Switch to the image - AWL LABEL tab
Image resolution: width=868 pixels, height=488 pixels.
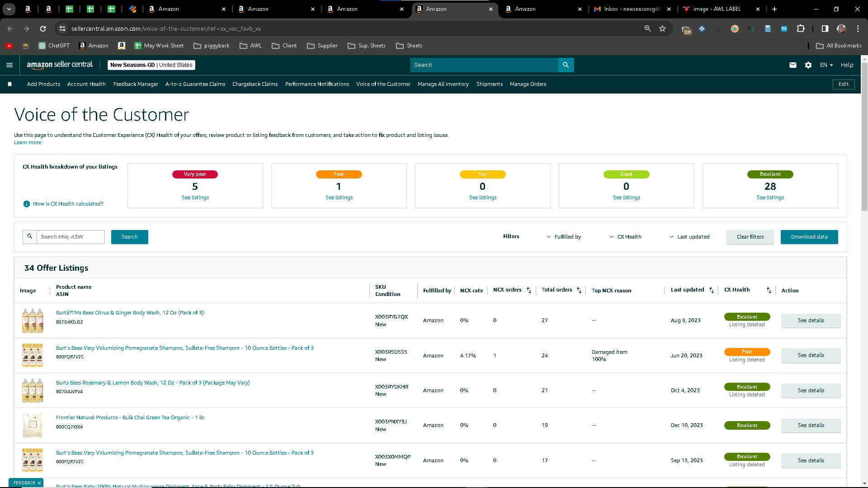[x=722, y=9]
